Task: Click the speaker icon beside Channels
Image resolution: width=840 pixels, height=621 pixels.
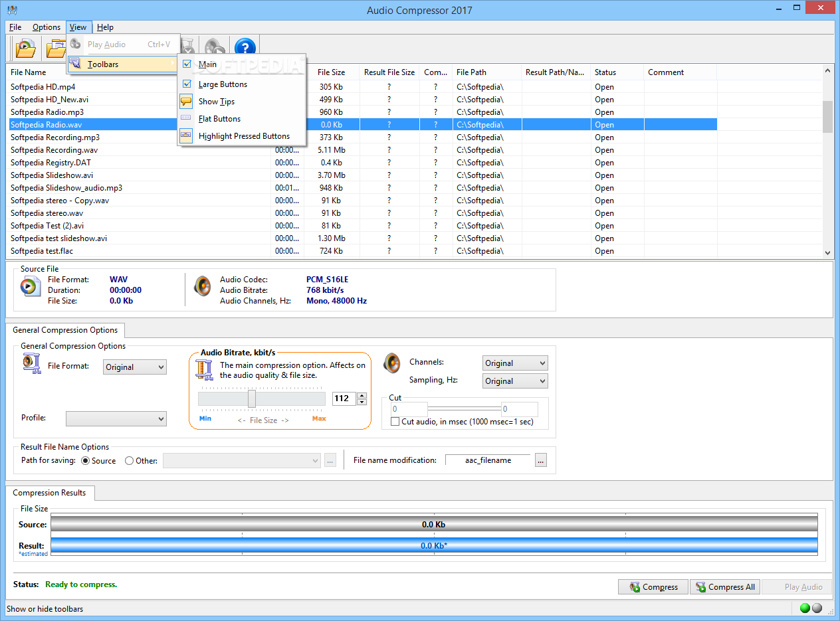Action: (x=392, y=363)
